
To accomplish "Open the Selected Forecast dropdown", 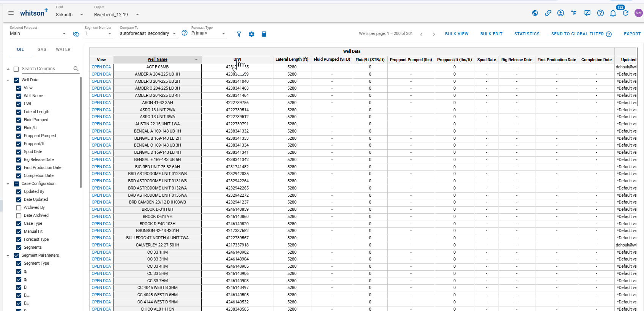I will [x=38, y=33].
